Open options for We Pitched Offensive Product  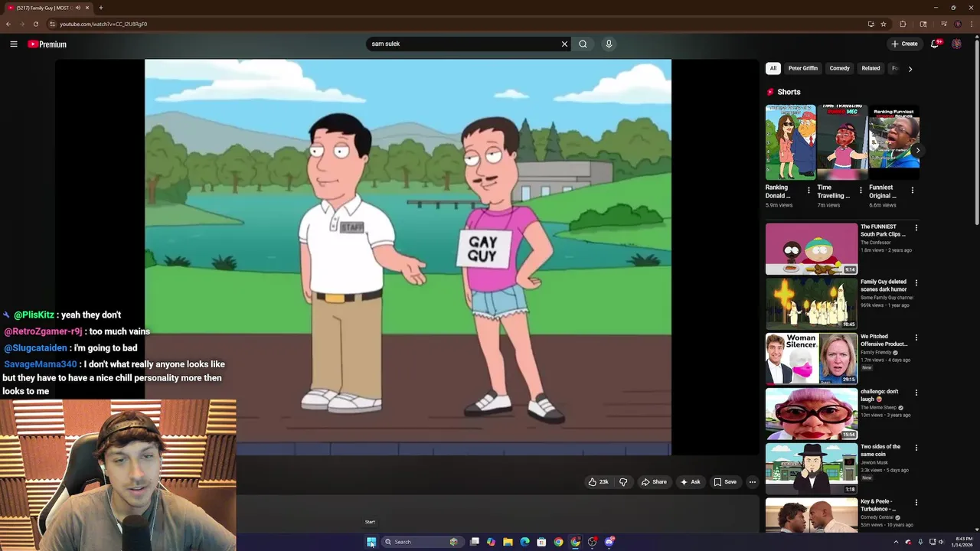[916, 337]
